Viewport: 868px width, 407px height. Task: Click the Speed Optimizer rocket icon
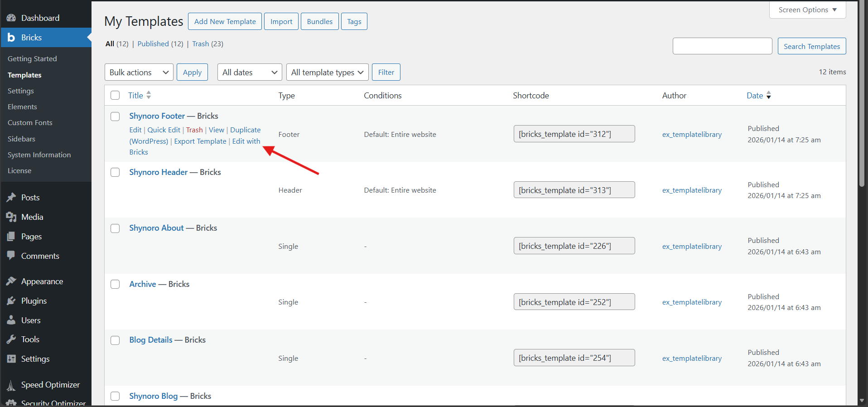[11, 385]
